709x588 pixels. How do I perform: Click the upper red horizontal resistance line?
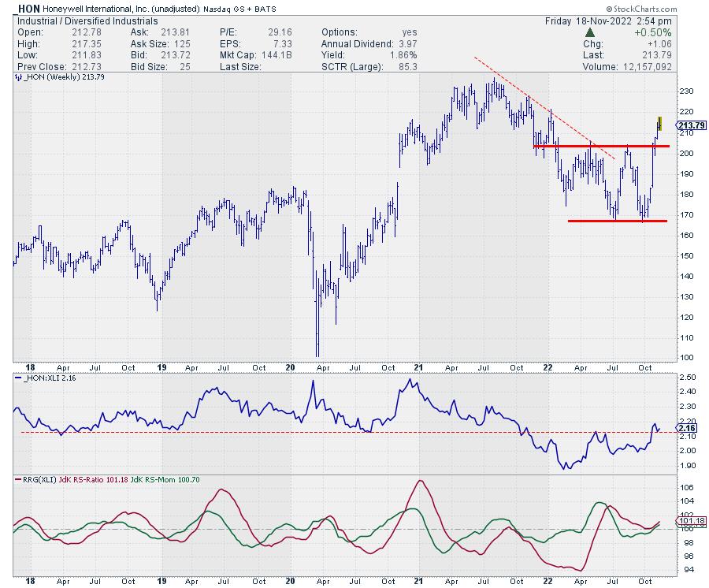tap(600, 146)
